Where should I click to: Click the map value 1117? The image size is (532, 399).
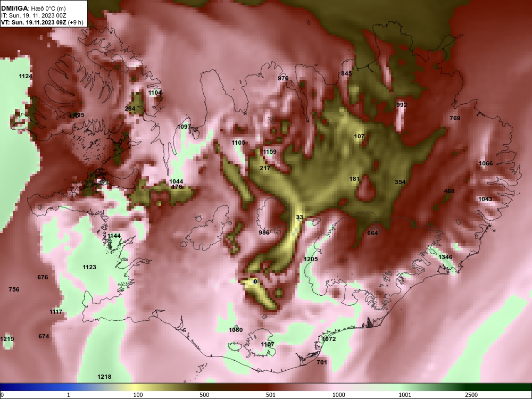56,312
